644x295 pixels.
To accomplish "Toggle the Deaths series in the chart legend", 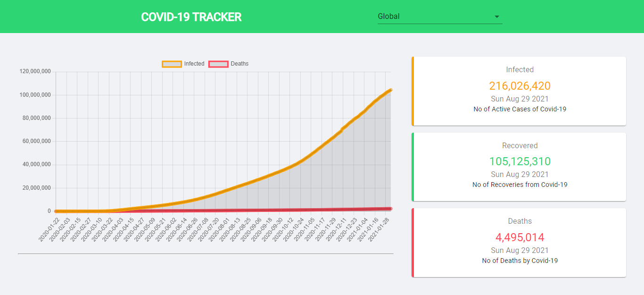I will tap(239, 64).
